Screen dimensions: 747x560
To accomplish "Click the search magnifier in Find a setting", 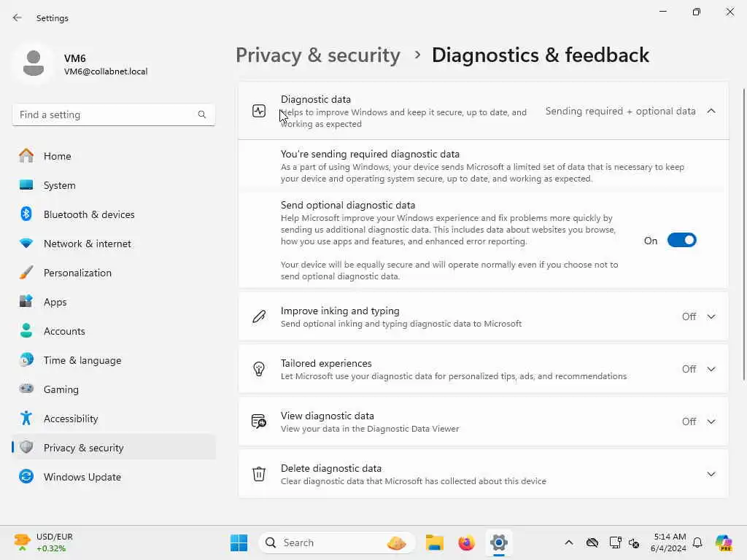I will click(x=201, y=114).
